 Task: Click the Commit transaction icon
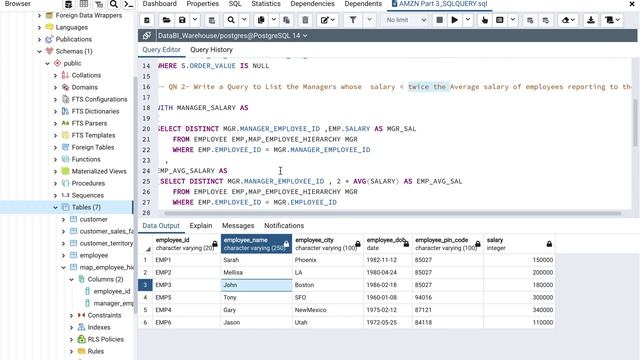click(530, 20)
